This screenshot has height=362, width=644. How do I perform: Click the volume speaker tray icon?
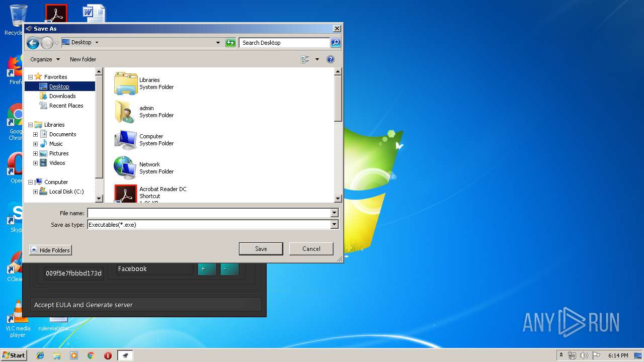pos(584,355)
